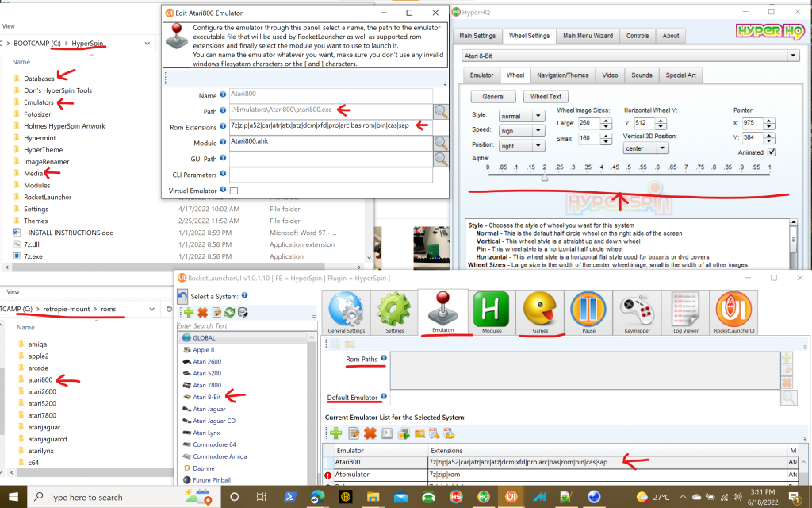812x508 pixels.
Task: Open the Log Viewer icon
Action: click(687, 310)
